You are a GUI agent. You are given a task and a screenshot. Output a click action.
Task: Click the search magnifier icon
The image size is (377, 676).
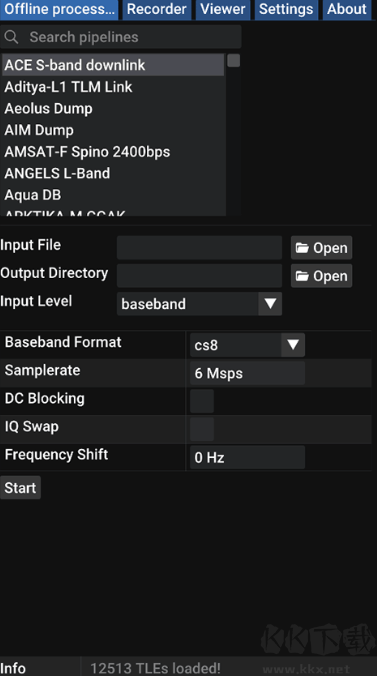[11, 37]
